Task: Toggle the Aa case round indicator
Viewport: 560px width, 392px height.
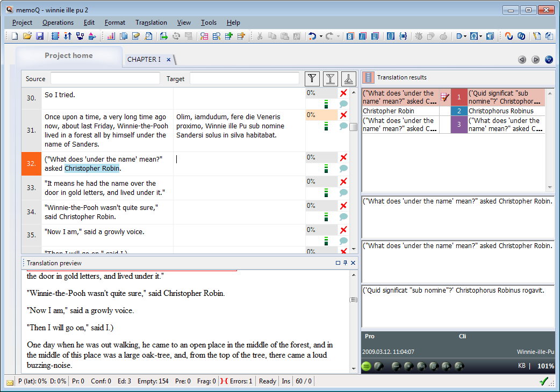Action: coord(421,366)
